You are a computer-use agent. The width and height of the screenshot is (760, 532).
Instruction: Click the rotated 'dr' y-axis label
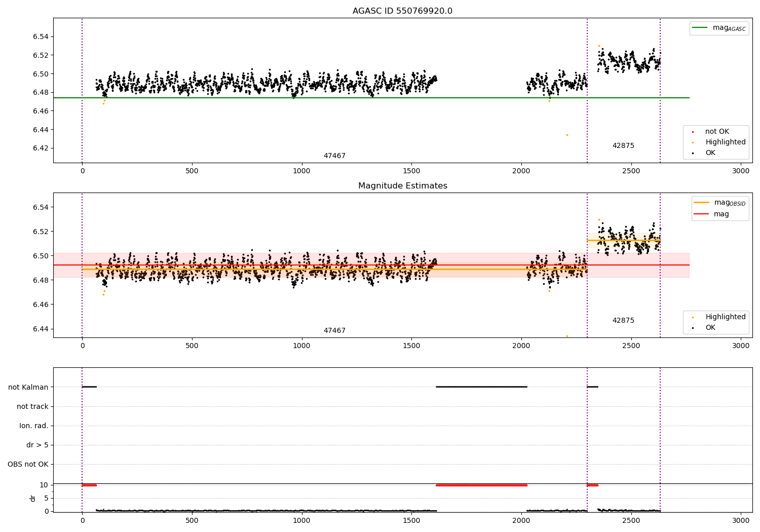click(33, 498)
